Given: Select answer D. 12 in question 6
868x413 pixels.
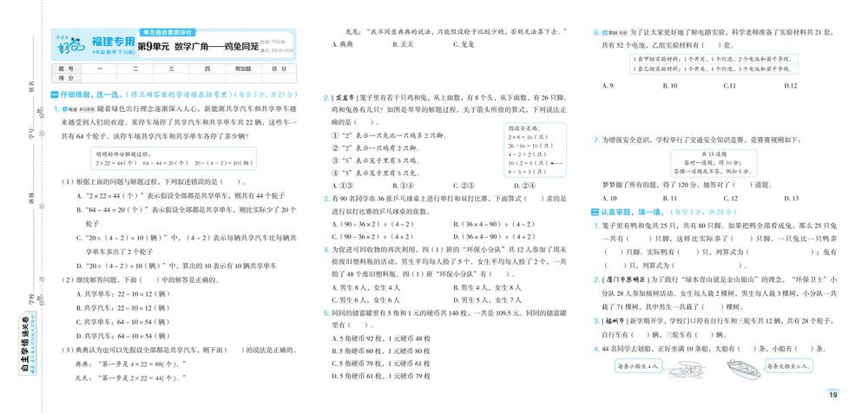Looking at the screenshot, I should (791, 86).
